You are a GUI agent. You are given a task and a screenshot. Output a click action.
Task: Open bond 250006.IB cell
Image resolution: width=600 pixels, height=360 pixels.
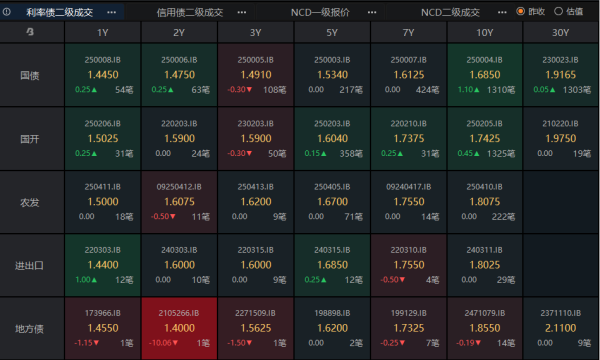[x=179, y=75]
